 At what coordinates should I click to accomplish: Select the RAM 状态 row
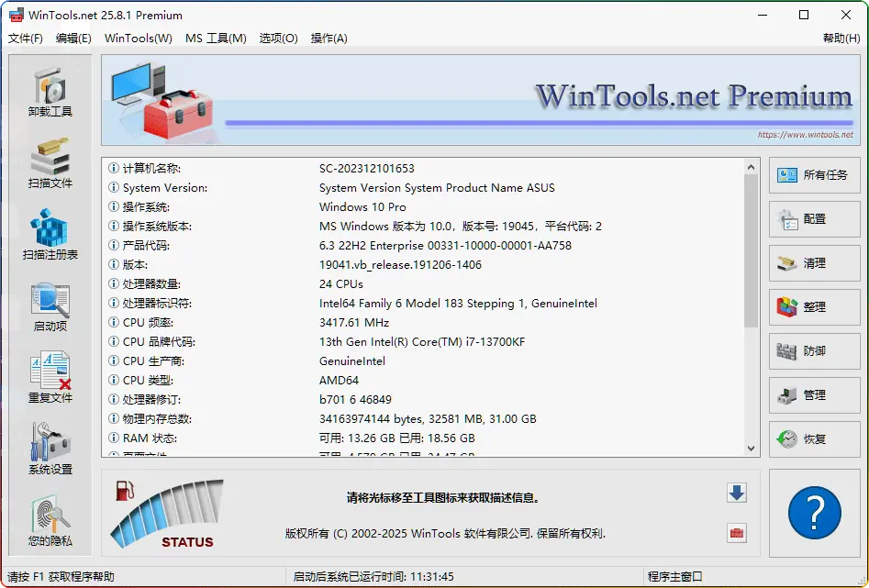[x=423, y=438]
